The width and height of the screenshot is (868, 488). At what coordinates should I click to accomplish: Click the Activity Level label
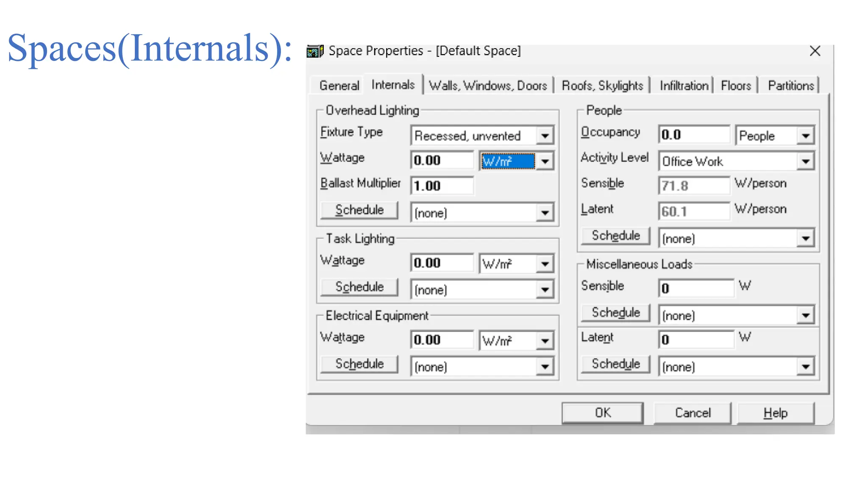click(615, 158)
